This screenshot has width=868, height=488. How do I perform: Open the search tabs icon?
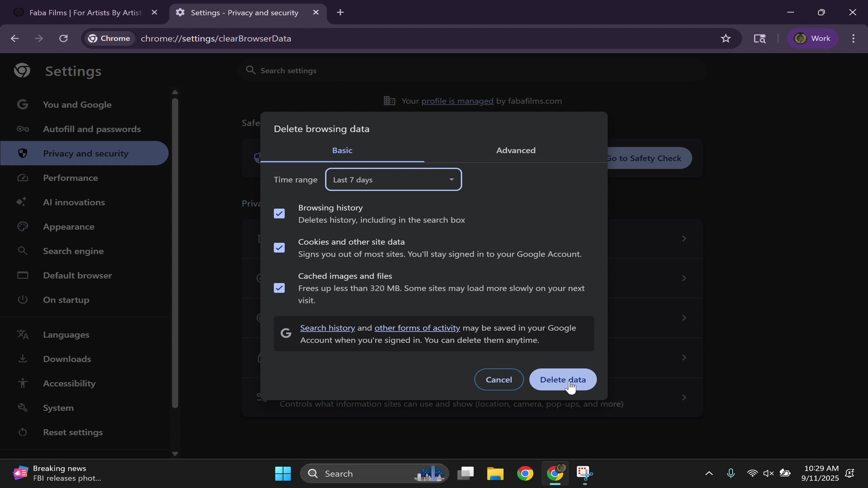759,39
